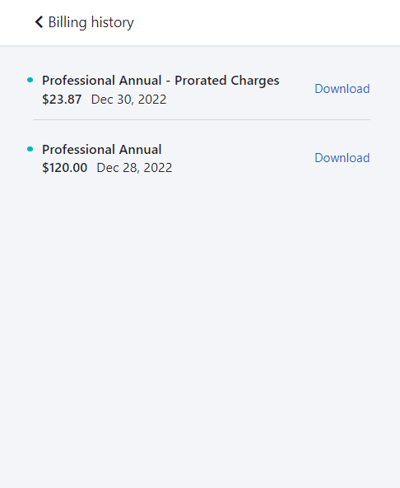Click the Dec 30, 2022 date
Image resolution: width=400 pixels, height=488 pixels.
pyautogui.click(x=129, y=99)
